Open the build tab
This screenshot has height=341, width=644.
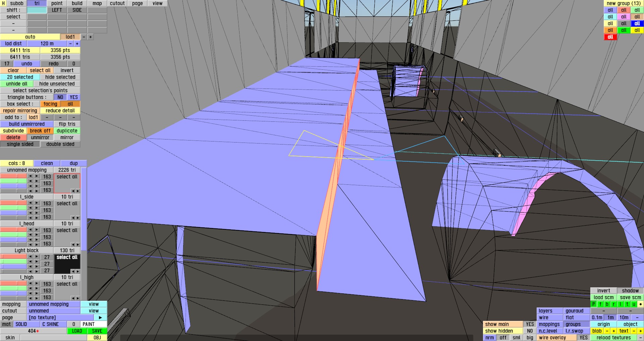click(77, 3)
